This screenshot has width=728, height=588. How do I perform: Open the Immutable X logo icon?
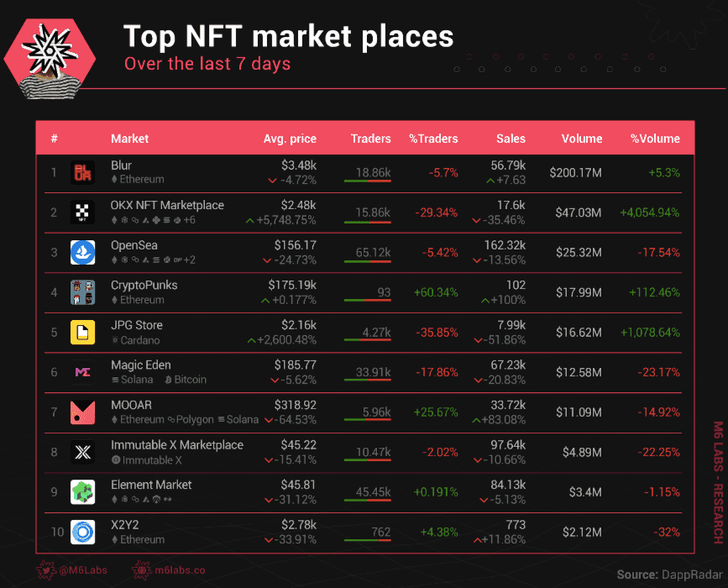click(x=82, y=453)
